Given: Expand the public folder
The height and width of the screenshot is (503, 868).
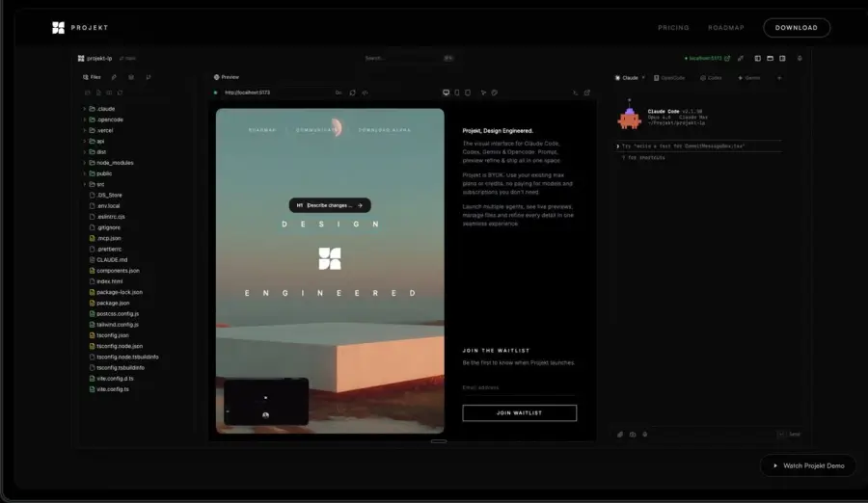Looking at the screenshot, I should (x=98, y=173).
